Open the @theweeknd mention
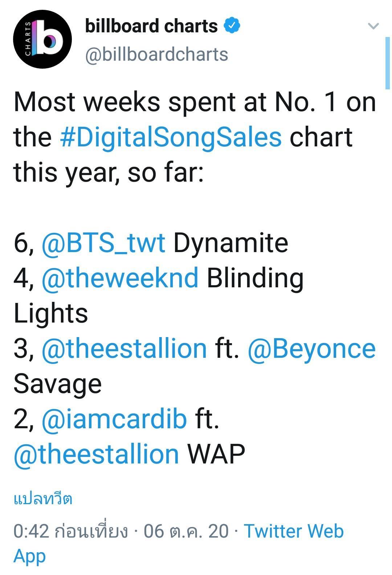Image resolution: width=392 pixels, height=575 pixels. click(120, 278)
